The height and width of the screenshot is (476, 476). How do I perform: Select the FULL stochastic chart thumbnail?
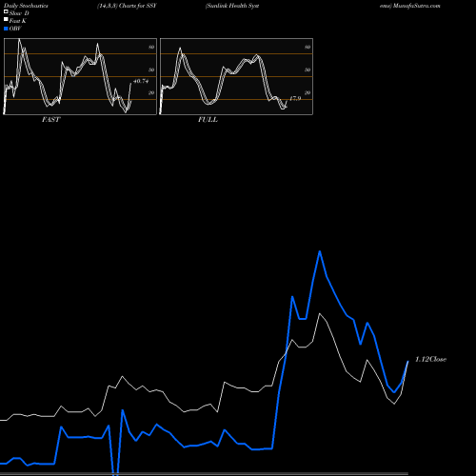pos(236,76)
